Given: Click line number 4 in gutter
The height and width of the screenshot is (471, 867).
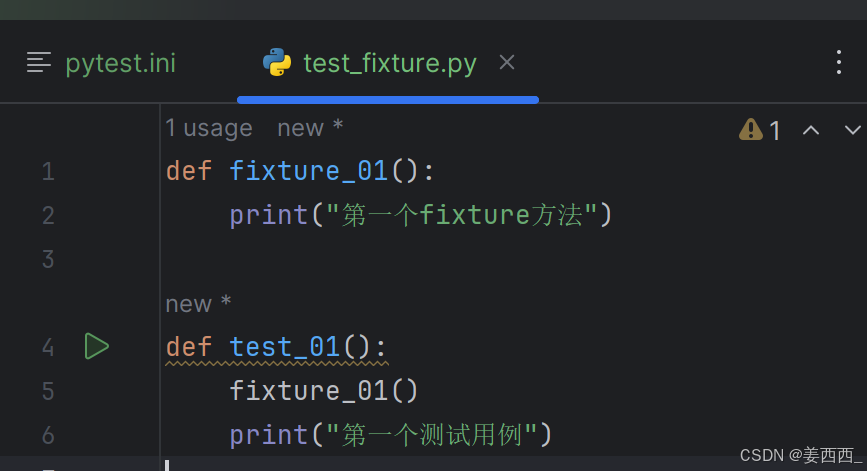Looking at the screenshot, I should tap(48, 347).
